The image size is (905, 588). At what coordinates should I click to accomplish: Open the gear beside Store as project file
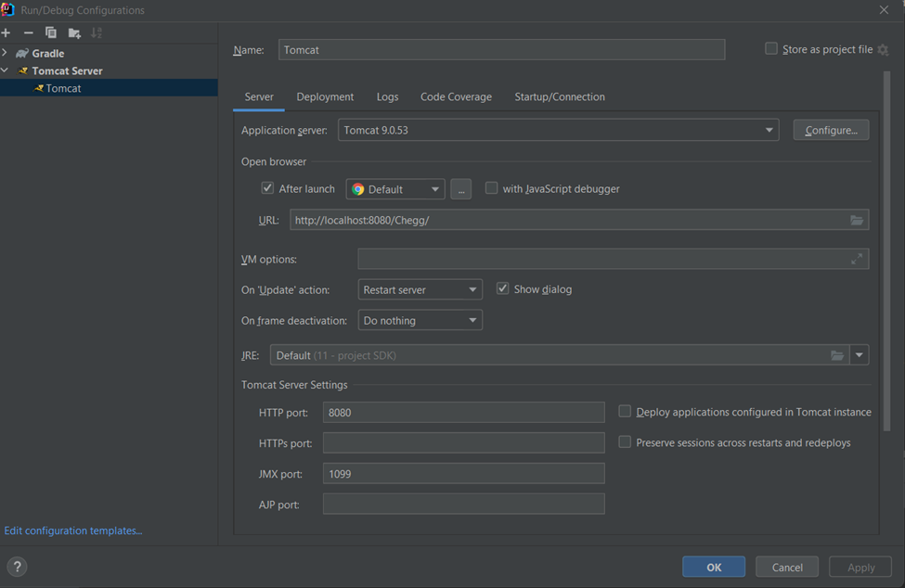[x=883, y=49]
